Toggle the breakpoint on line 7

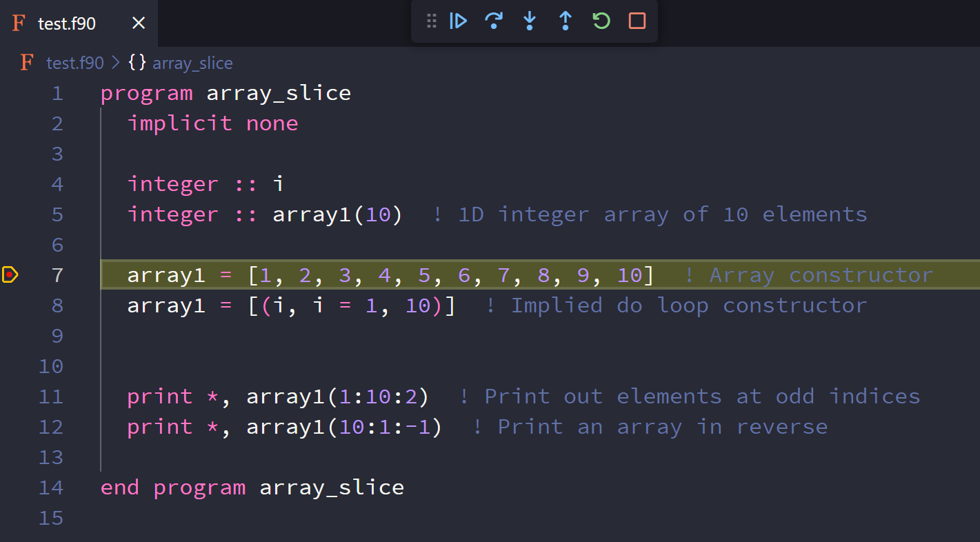(x=10, y=275)
